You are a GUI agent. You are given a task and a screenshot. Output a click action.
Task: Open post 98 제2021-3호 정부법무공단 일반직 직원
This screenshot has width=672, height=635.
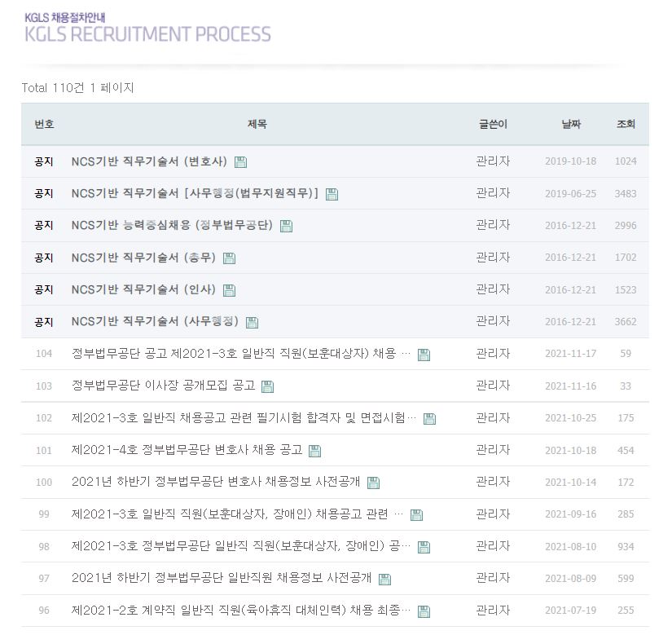click(x=241, y=546)
